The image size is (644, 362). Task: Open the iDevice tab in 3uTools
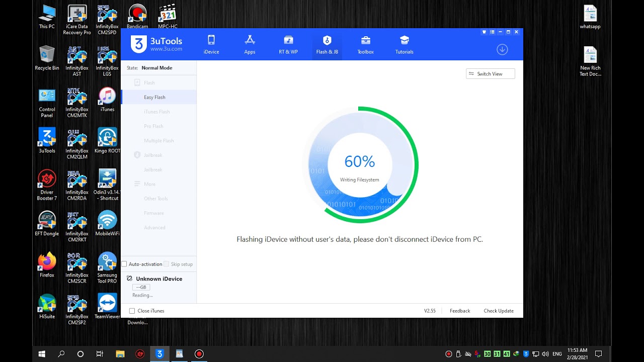[x=211, y=45]
